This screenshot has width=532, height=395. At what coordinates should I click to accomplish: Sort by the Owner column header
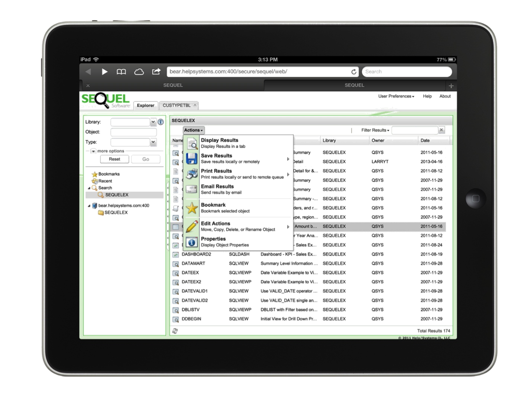pyautogui.click(x=393, y=140)
